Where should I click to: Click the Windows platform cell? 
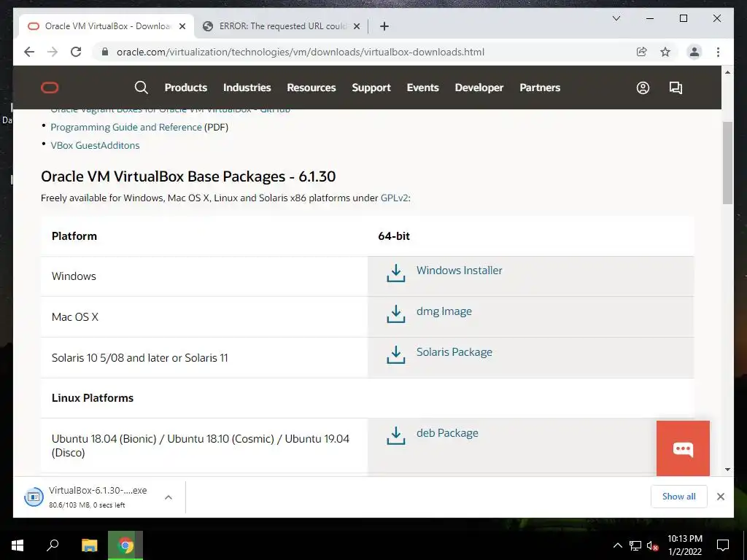204,276
